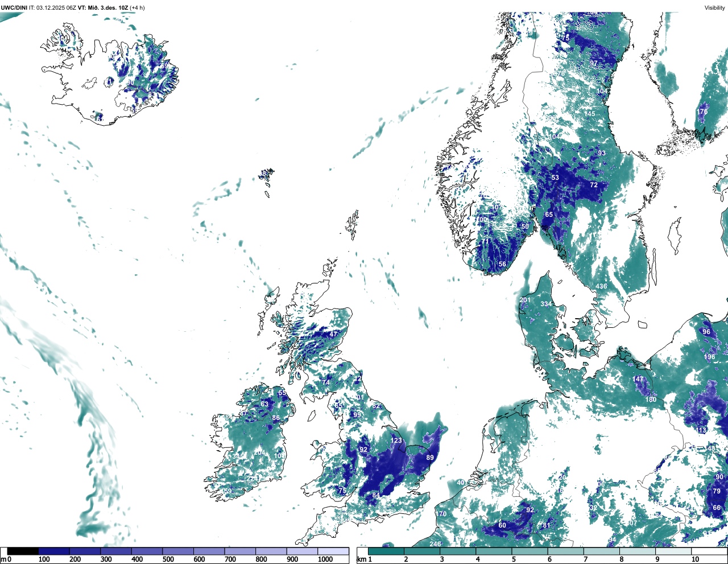Select the dark blue 100–200 m legend swatch
Viewport: 728px width, 564px height.
pyautogui.click(x=54, y=551)
